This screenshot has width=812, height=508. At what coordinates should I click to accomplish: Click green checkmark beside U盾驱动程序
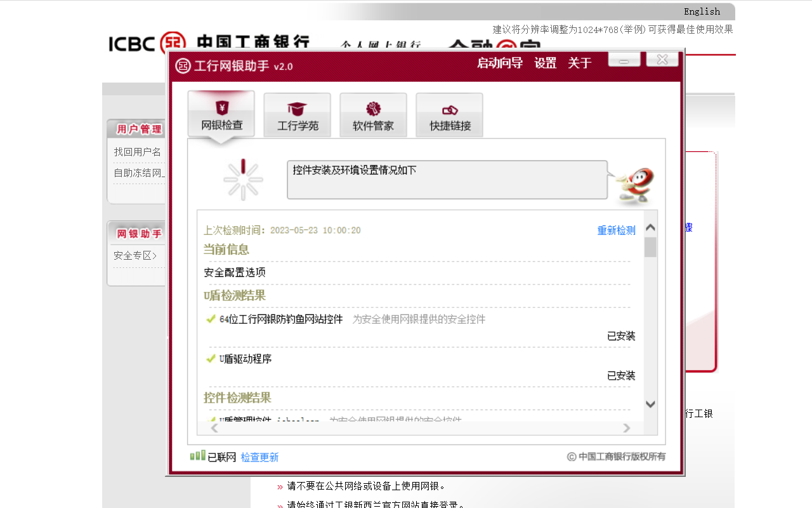211,359
